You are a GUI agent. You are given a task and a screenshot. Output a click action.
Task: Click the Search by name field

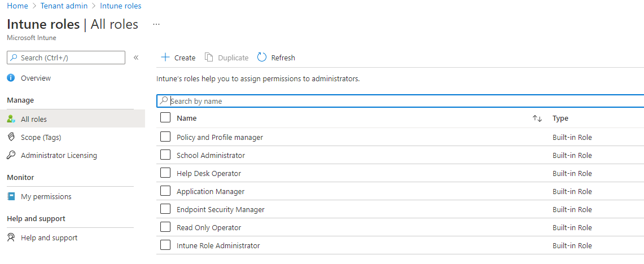tap(400, 101)
